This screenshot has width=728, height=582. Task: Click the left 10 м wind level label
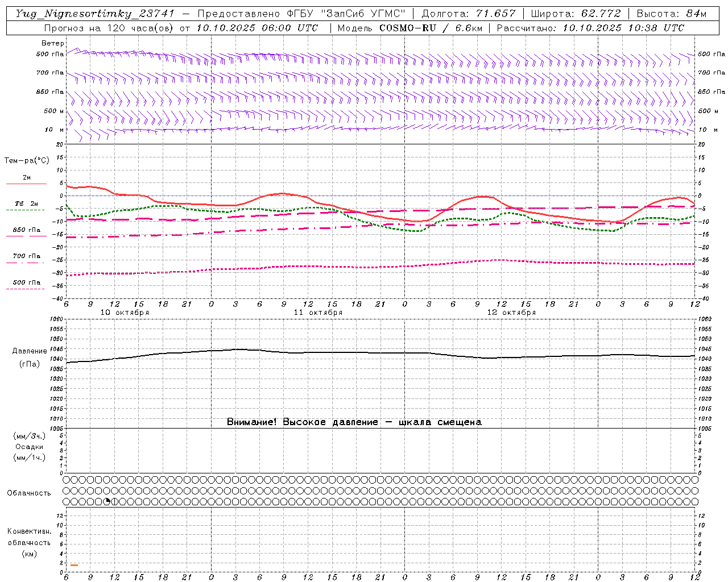coord(54,130)
